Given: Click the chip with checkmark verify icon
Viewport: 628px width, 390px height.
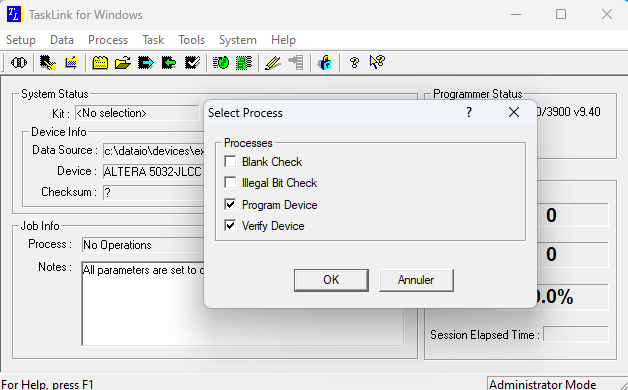Looking at the screenshot, I should pos(192,63).
